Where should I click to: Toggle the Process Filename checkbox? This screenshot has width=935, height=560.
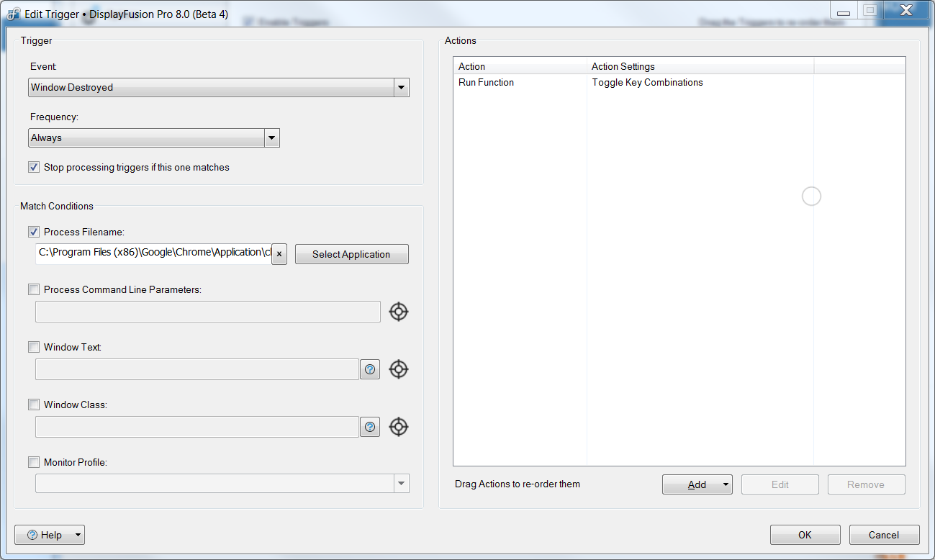[x=34, y=232]
